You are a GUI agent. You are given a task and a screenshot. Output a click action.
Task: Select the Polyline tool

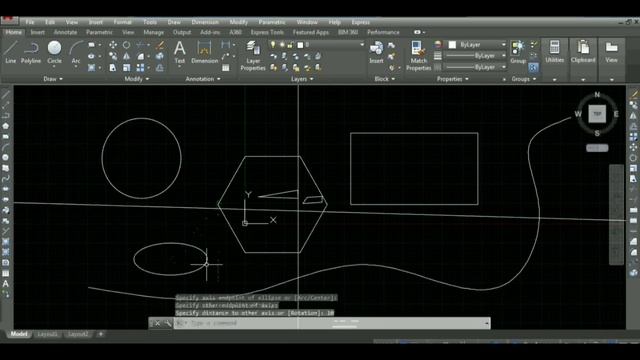pos(31,52)
